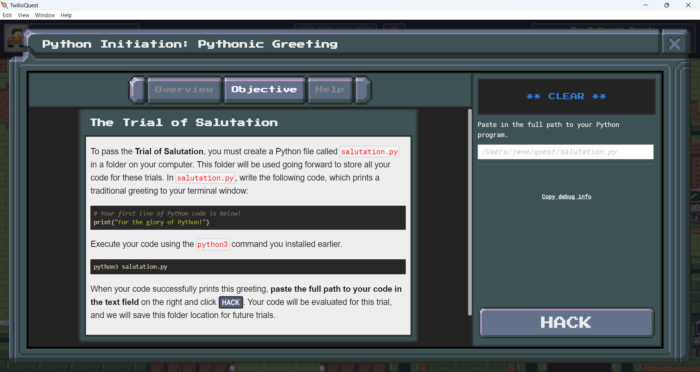Click the right tab bar end cap

click(362, 90)
